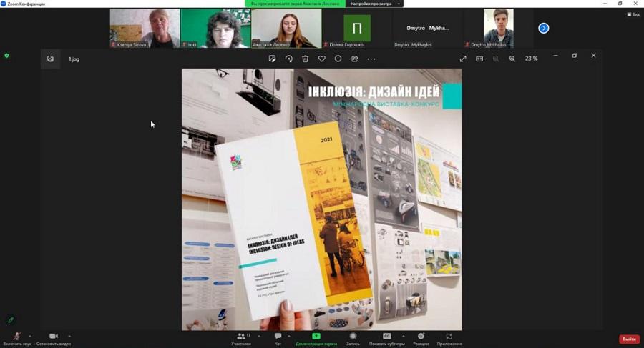Image resolution: width=644 pixels, height=348 pixels.
Task: Open the Apps button in the Zoom toolbar
Action: pos(449,339)
